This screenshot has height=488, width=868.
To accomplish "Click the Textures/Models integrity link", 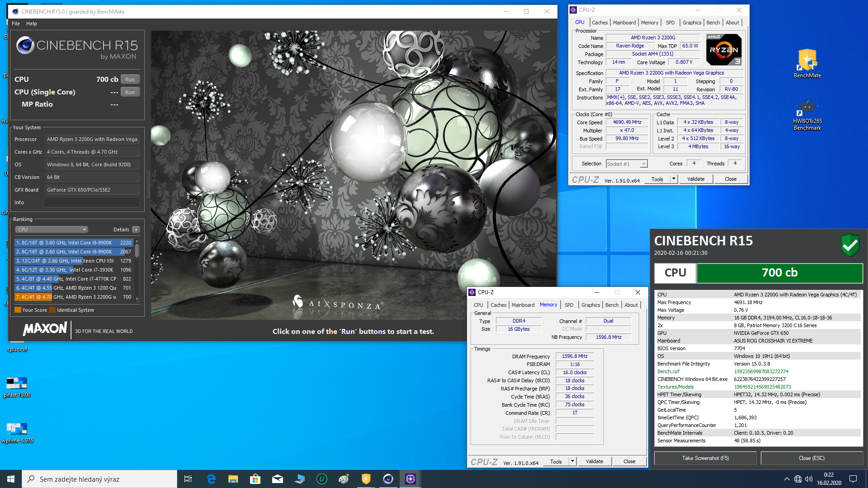I will (x=675, y=387).
